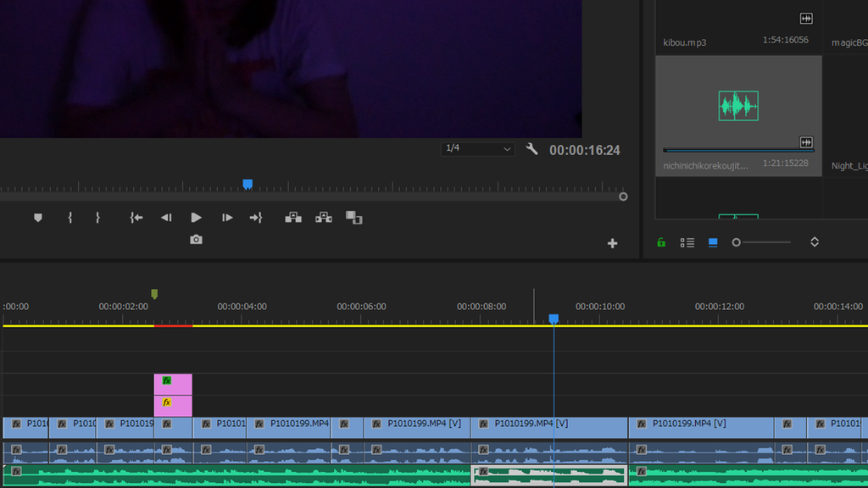The width and height of the screenshot is (868, 488).
Task: Open the Comparison View button
Action: click(353, 218)
